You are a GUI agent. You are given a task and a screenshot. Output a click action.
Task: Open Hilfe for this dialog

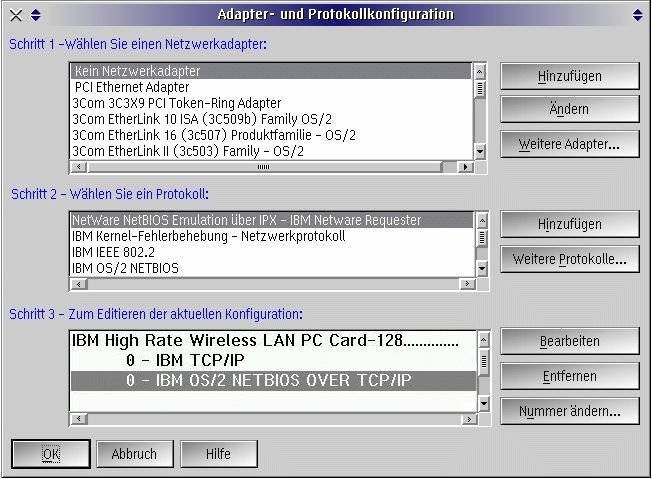click(x=219, y=454)
